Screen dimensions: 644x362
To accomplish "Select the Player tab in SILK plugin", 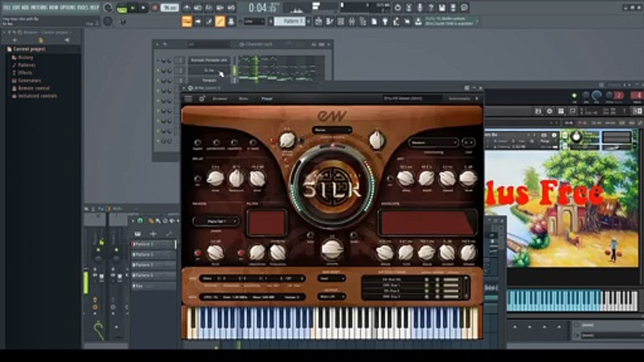I will [267, 99].
